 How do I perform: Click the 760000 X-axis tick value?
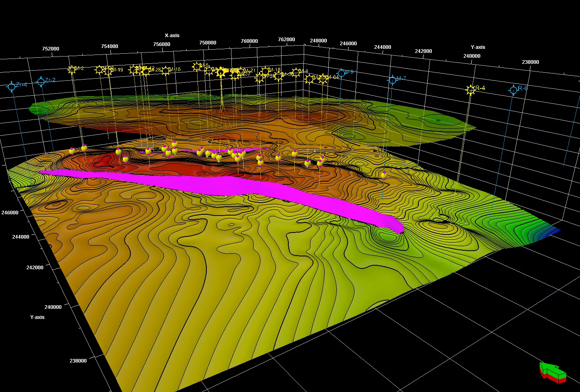point(249,41)
